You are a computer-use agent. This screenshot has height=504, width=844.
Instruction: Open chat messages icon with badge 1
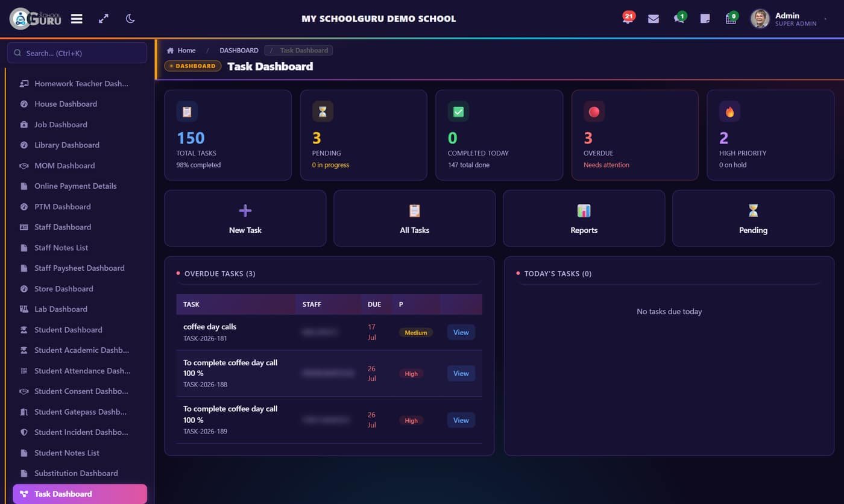[x=679, y=18]
